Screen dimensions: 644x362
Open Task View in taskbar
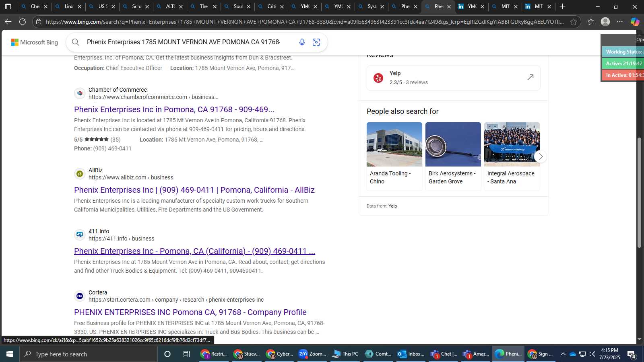pos(186,354)
